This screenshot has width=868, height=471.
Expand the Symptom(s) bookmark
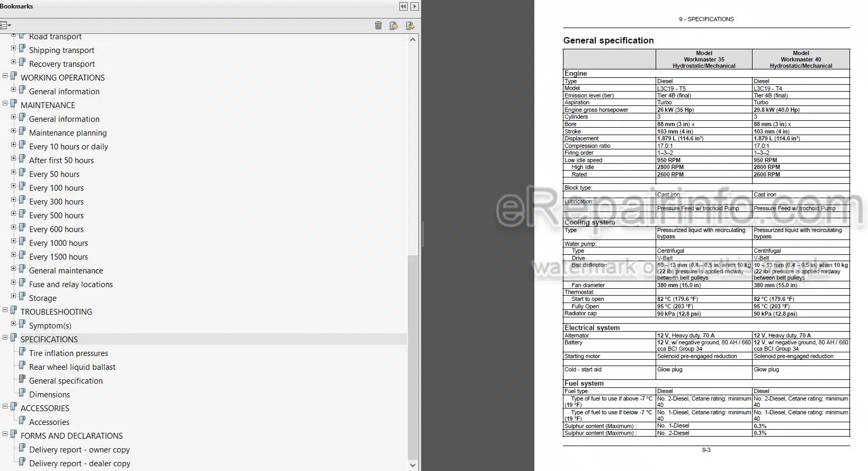pos(14,324)
